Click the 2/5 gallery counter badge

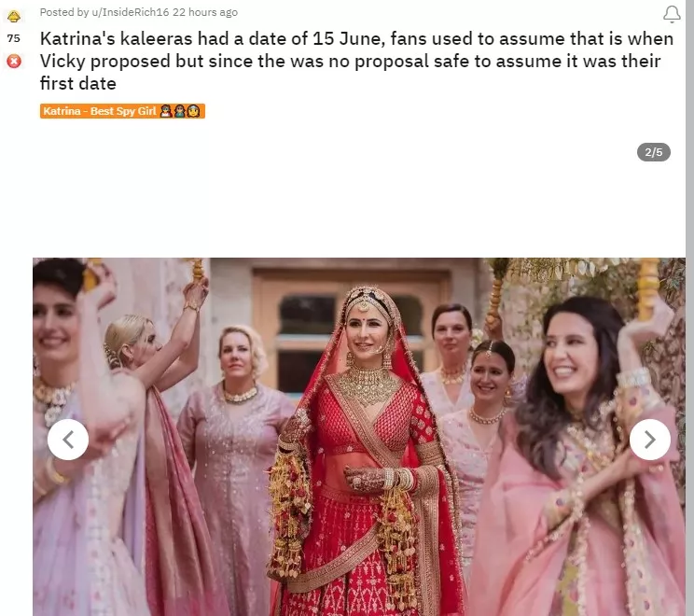coord(654,152)
